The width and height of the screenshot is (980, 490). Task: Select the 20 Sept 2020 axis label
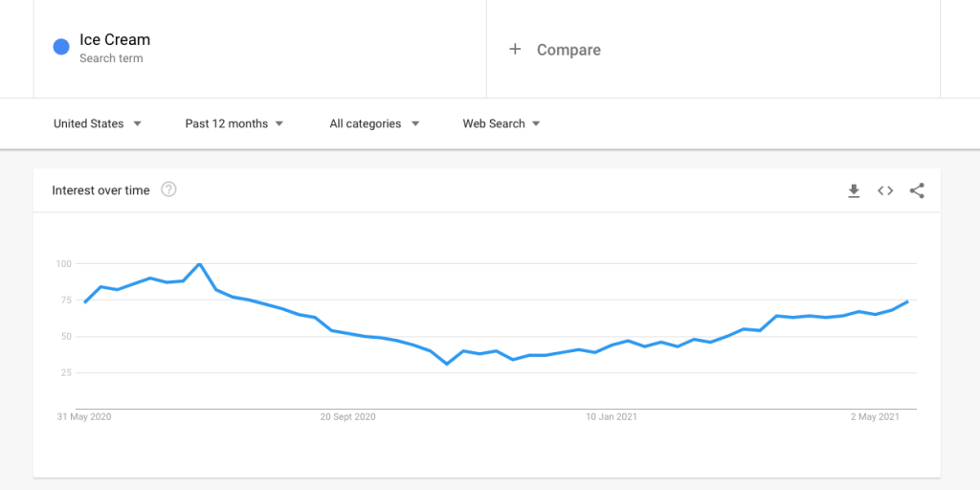(348, 417)
